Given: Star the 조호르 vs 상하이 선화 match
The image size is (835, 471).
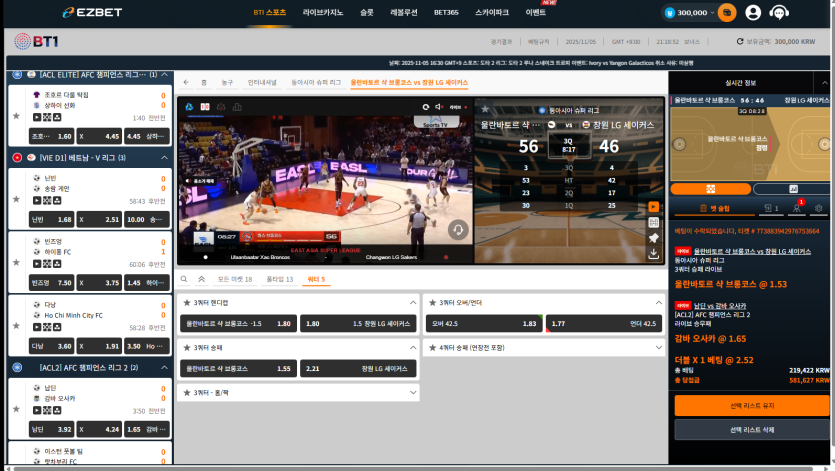Looking at the screenshot, I should pyautogui.click(x=15, y=115).
